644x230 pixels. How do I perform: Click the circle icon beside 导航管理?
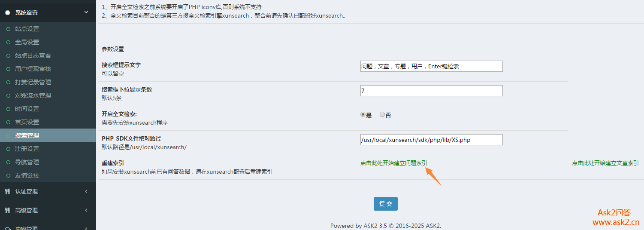pos(8,162)
